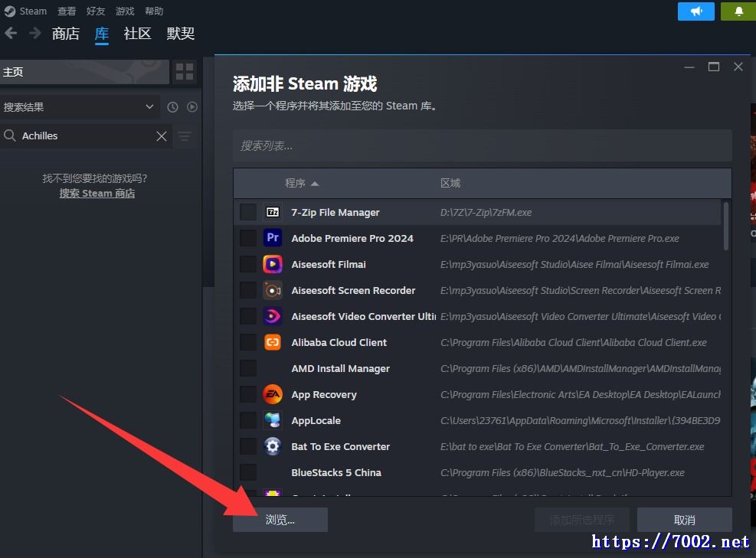
Task: Tick the App Recovery checkbox
Action: point(248,394)
